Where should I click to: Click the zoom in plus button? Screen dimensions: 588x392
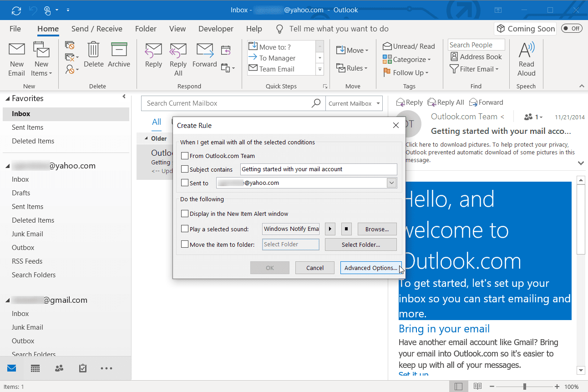(557, 387)
